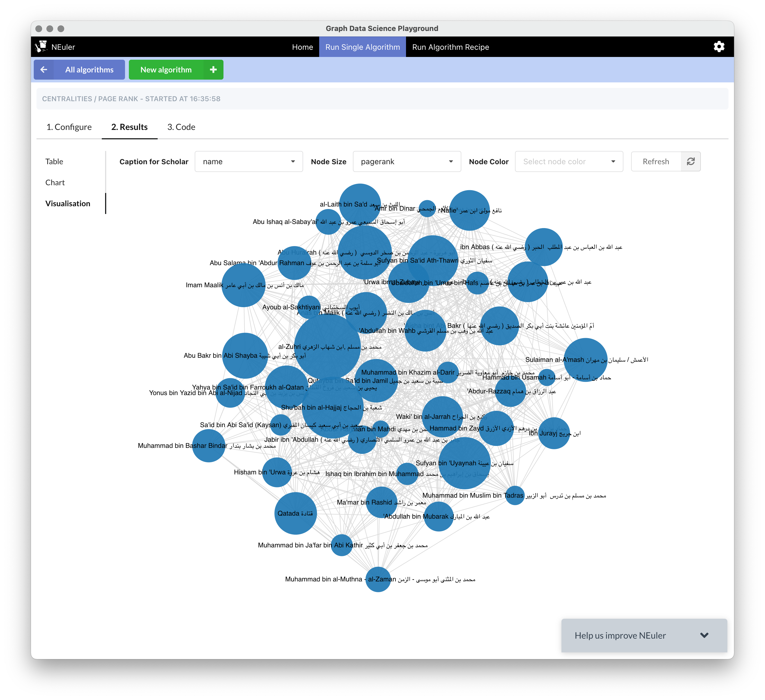Collapse the Help us improve NEuler chevron
This screenshot has height=700, width=765.
(704, 636)
